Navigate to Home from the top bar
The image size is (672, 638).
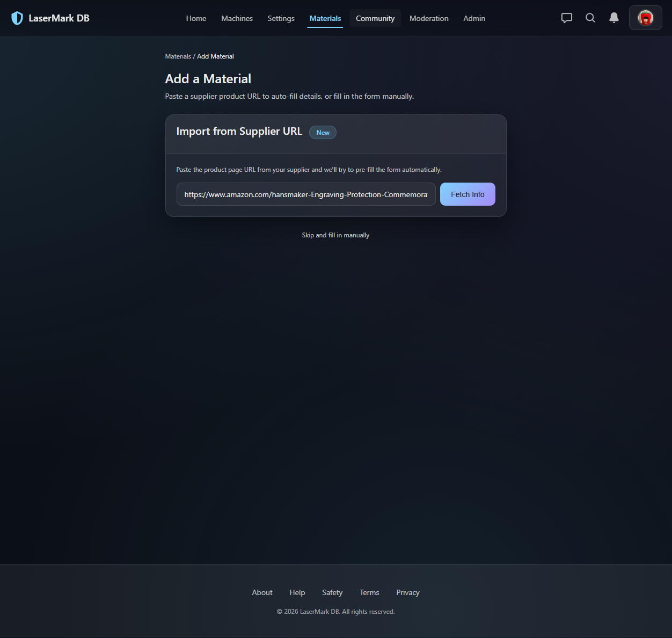[x=196, y=18]
